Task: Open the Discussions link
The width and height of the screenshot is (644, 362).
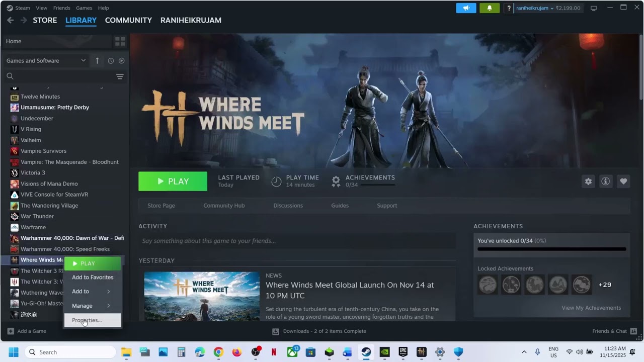Action: (x=288, y=206)
